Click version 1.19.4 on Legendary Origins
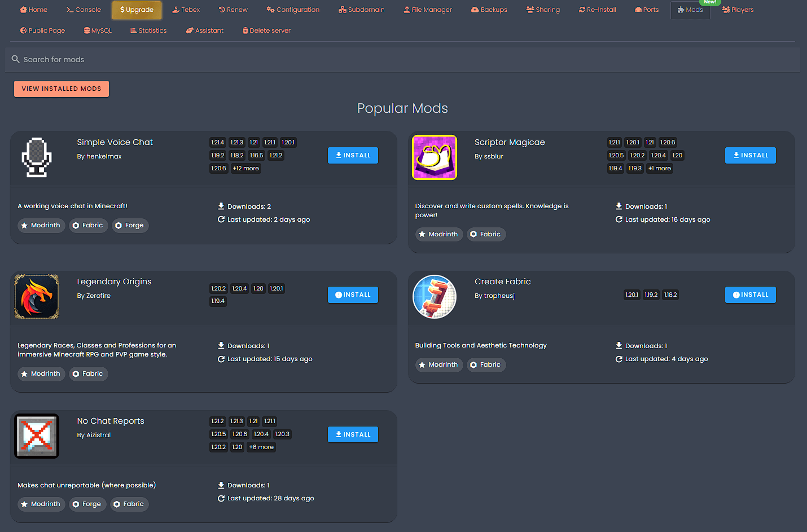 click(x=218, y=301)
